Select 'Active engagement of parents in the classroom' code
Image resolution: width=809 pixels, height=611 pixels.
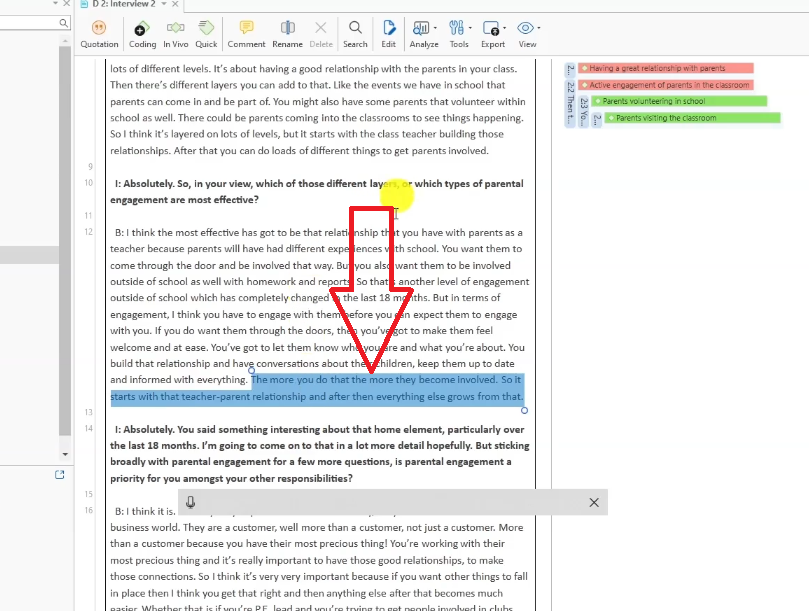tap(668, 85)
